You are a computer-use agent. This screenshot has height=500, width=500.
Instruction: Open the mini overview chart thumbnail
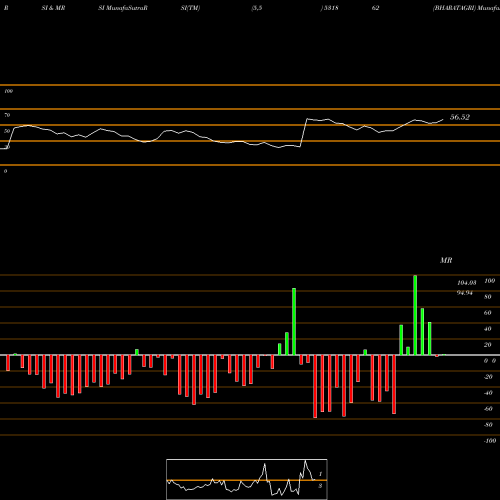(x=247, y=479)
